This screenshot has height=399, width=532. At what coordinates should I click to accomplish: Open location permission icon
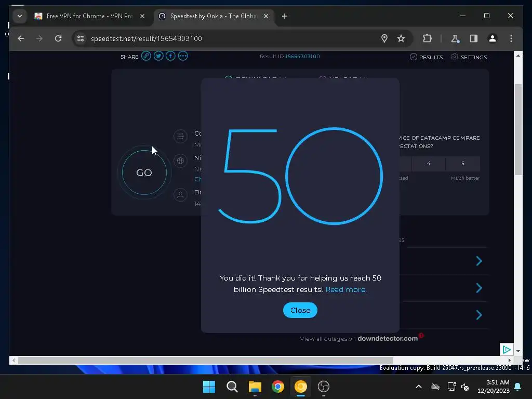pos(384,38)
